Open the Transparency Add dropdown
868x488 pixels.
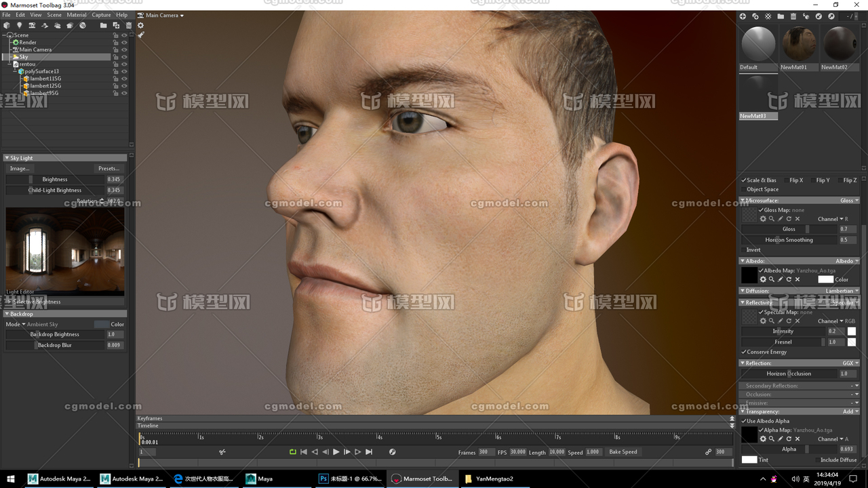pos(851,411)
